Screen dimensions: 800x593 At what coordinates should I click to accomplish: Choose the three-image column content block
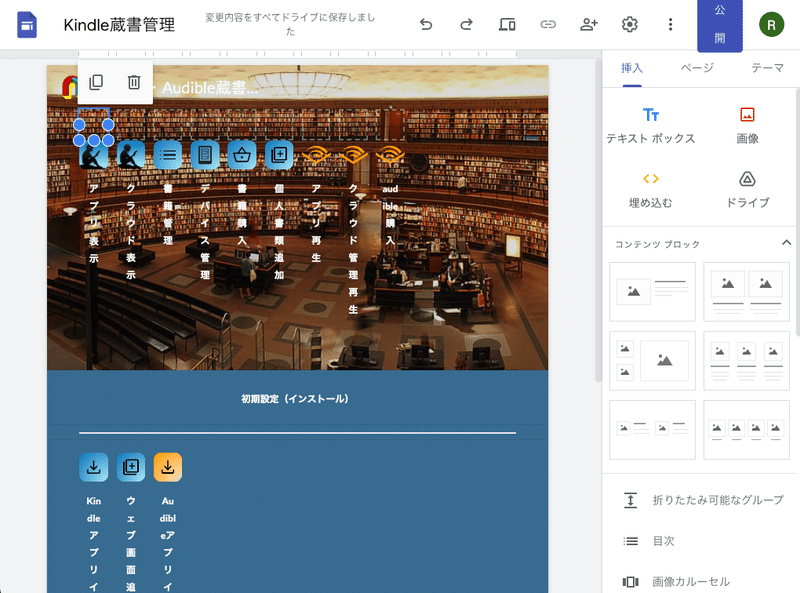[746, 361]
